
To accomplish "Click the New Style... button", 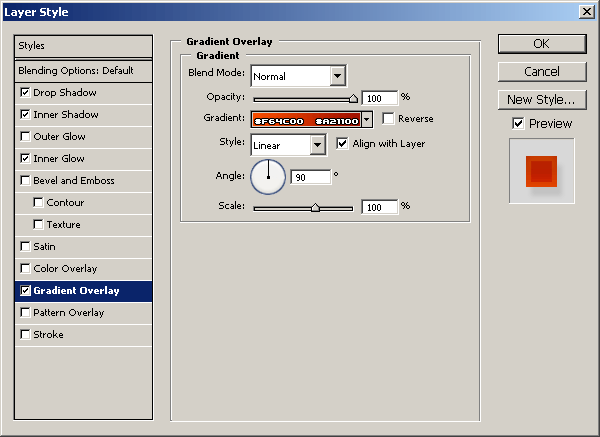I will pyautogui.click(x=542, y=100).
